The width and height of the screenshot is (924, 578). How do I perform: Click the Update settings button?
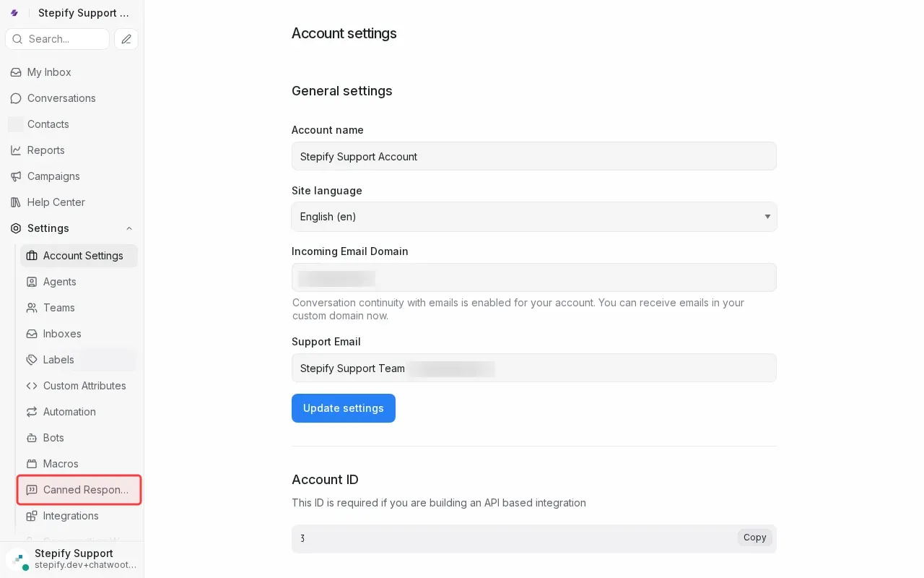pyautogui.click(x=343, y=408)
